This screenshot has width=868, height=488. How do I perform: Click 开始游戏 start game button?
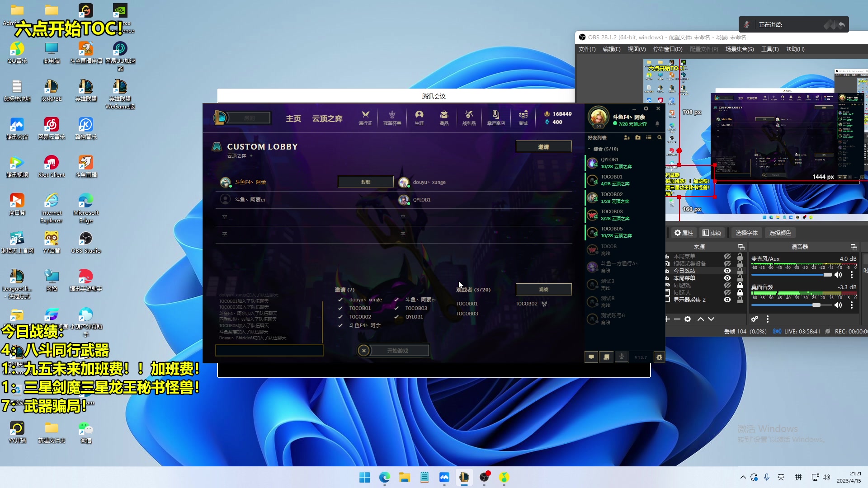[x=398, y=351]
